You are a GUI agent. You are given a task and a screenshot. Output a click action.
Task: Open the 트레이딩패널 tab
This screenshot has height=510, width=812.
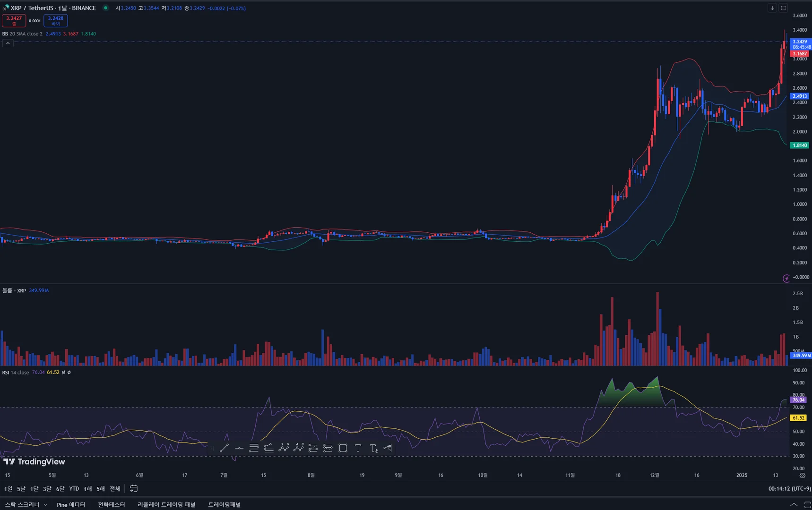[225, 504]
